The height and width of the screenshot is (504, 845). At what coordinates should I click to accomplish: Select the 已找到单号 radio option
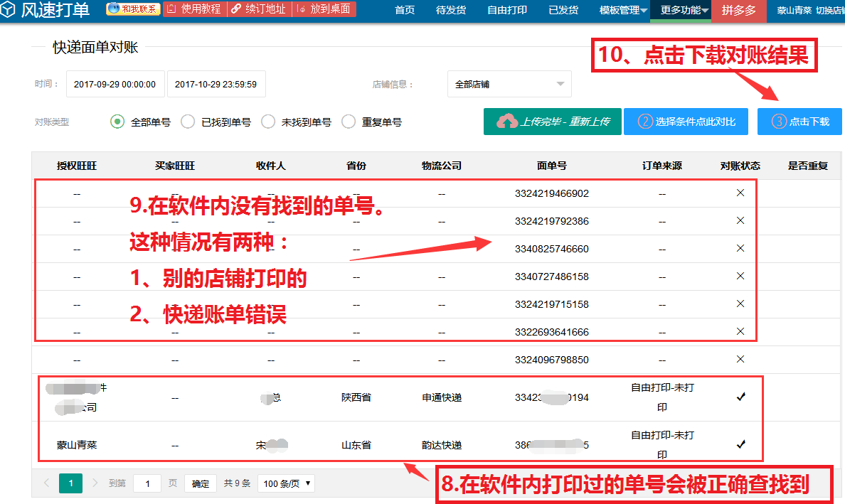[188, 122]
